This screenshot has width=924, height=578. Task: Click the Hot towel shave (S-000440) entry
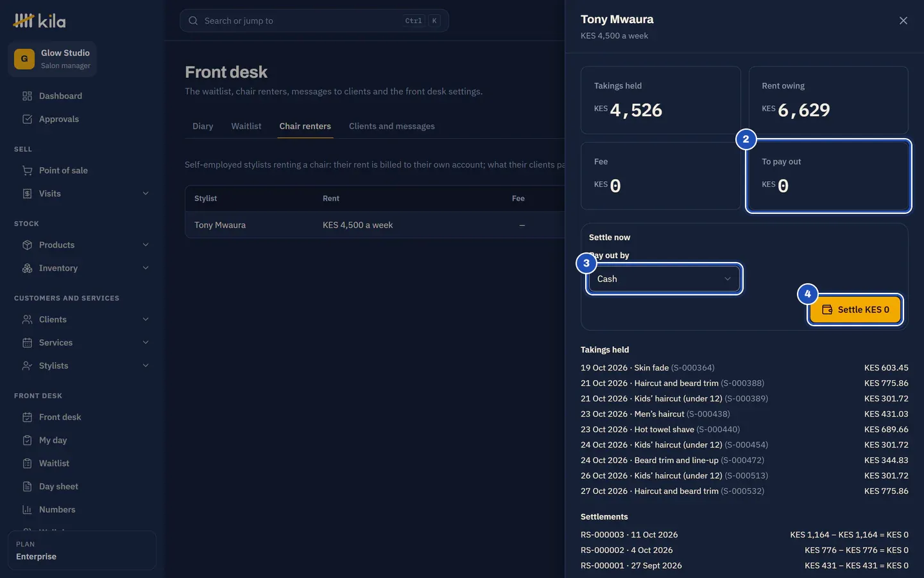click(x=744, y=430)
